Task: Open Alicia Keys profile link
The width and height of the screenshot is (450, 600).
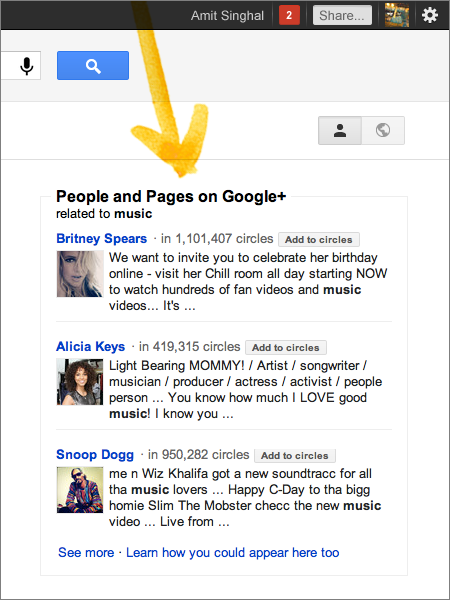Action: tap(91, 346)
